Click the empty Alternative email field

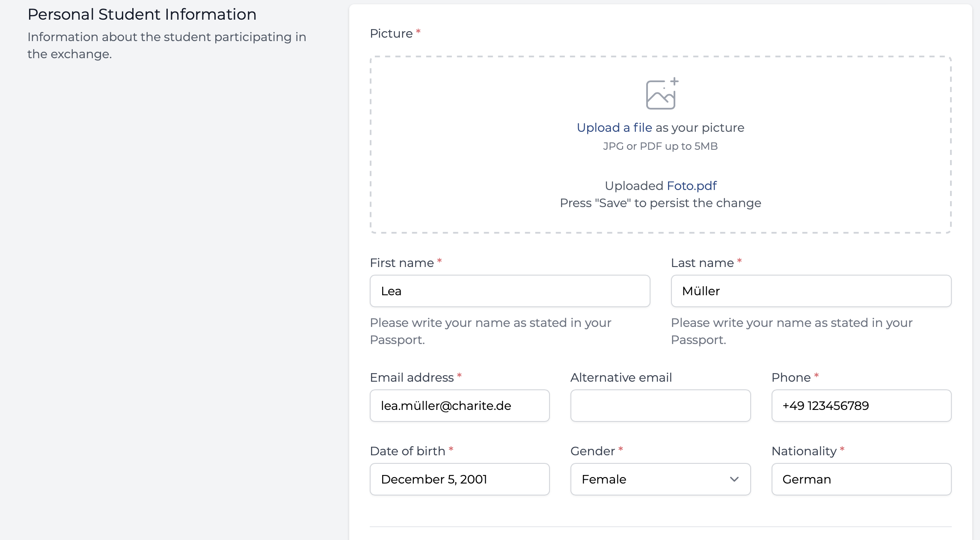pos(660,406)
